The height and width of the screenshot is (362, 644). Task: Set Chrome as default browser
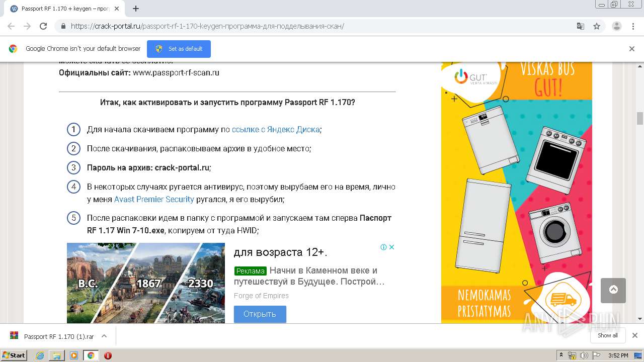[179, 49]
